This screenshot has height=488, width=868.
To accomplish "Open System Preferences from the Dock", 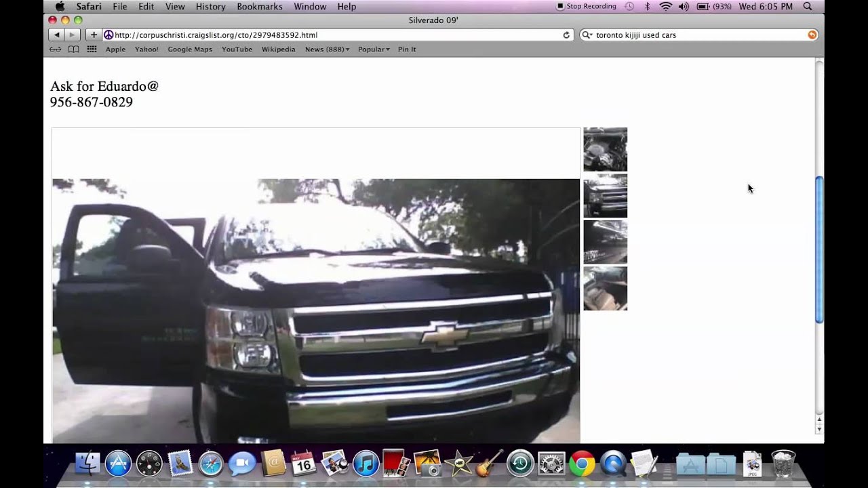I will 551,464.
